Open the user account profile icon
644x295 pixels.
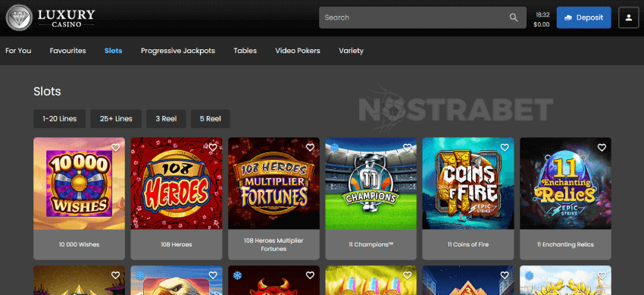(x=628, y=17)
